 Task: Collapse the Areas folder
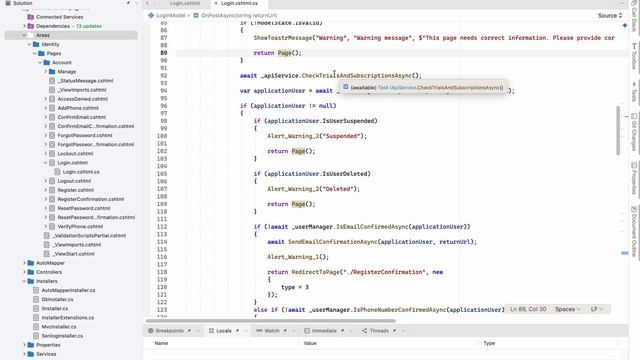point(24,36)
